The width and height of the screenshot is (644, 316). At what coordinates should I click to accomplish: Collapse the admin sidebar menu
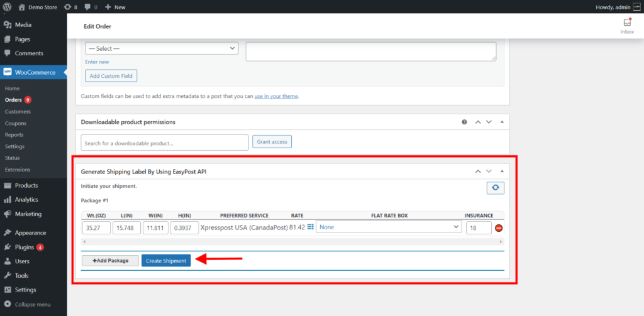(33, 305)
